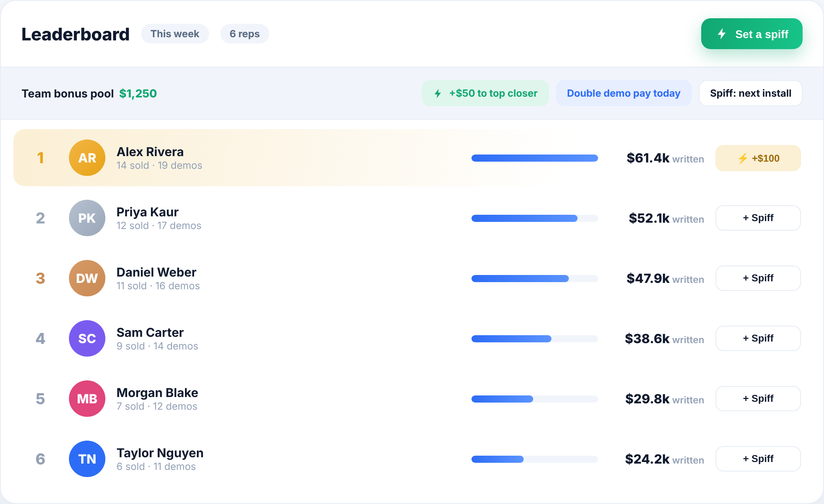Image resolution: width=824 pixels, height=504 pixels.
Task: Select the +$50 to top closer chip
Action: tap(485, 93)
